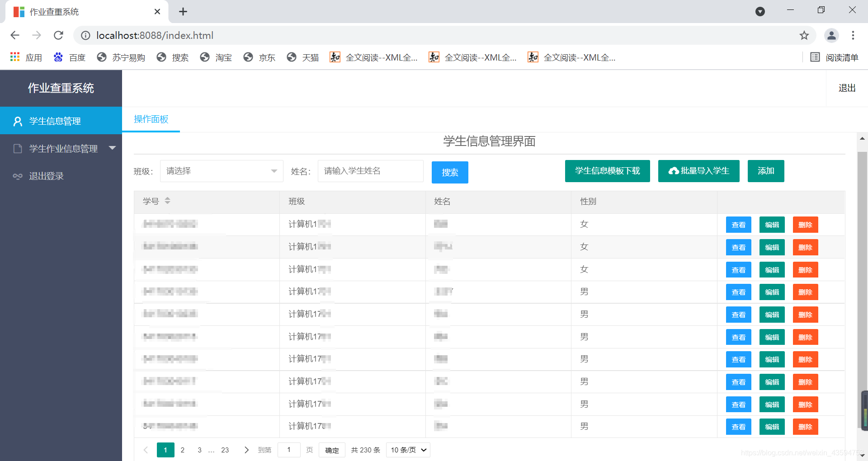
Task: Click the site info icon in address bar
Action: [x=85, y=35]
